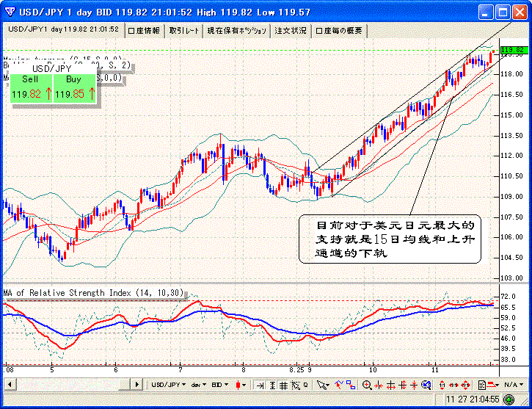Click expand vertical scale icon

403,386
